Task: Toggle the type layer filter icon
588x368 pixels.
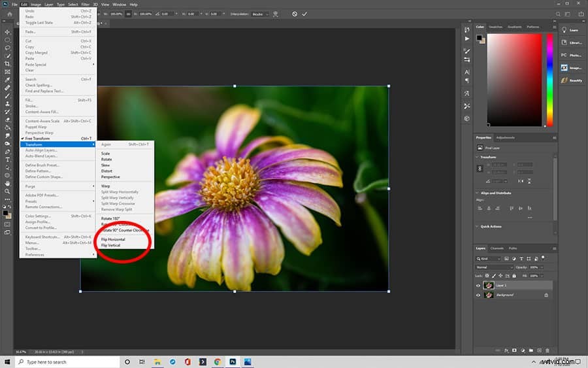Action: 521,259
